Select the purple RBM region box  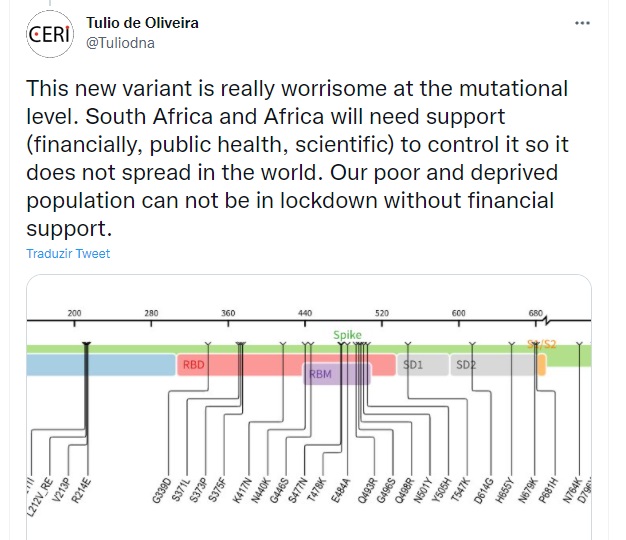[337, 375]
